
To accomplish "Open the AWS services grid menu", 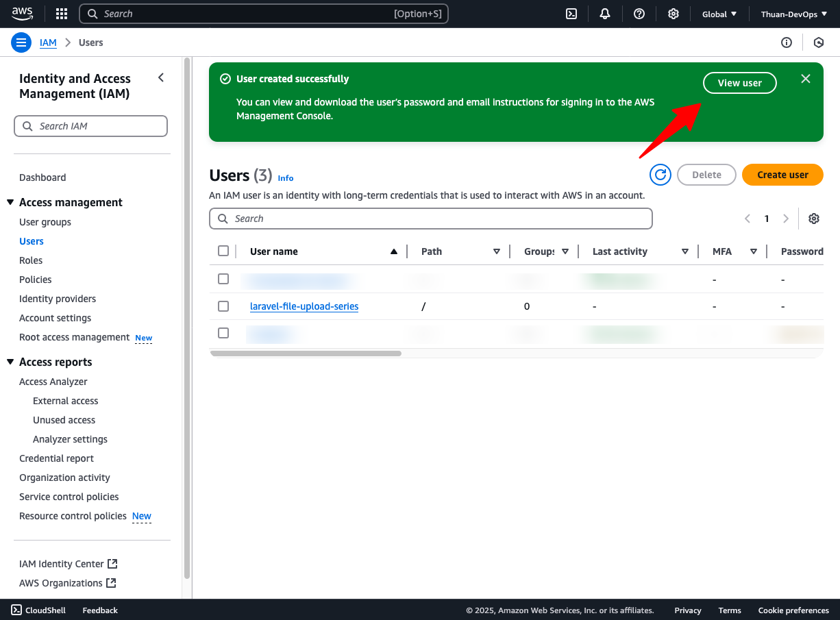I will click(x=62, y=14).
